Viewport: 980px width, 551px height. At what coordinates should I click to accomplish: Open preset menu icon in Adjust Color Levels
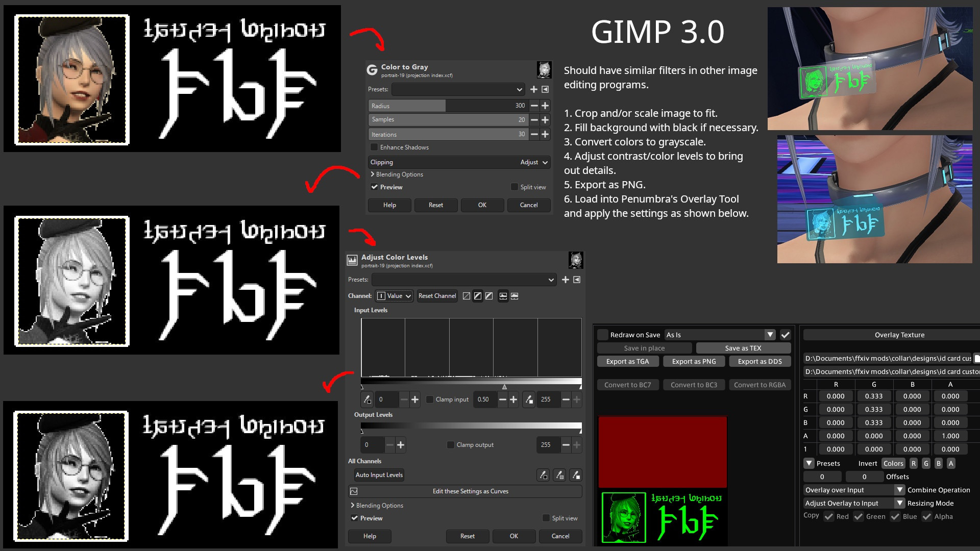pyautogui.click(x=577, y=280)
